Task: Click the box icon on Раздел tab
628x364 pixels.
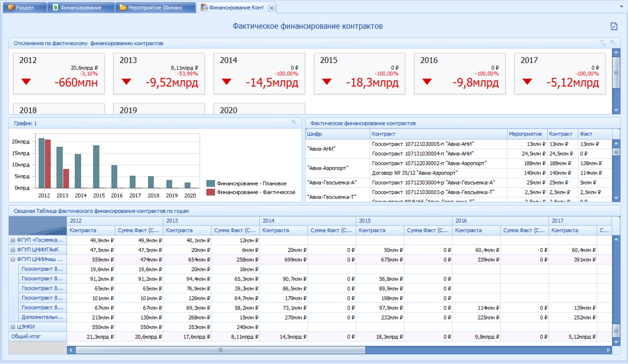Action: [11, 7]
